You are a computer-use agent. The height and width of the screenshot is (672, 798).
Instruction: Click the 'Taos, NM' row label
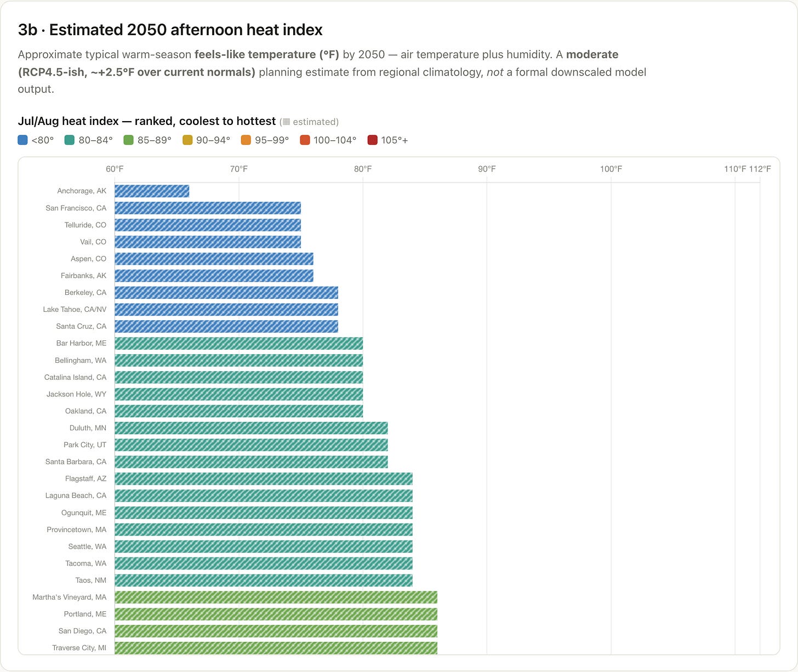point(91,580)
